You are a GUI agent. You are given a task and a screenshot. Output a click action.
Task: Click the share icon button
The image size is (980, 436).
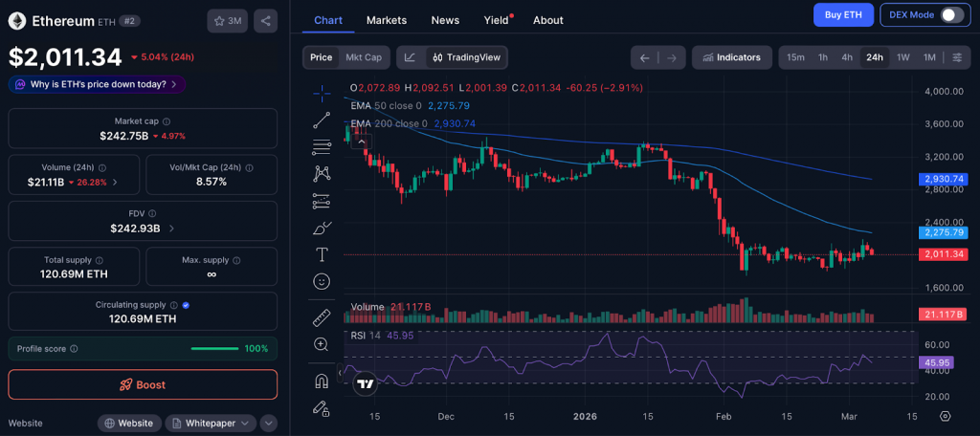(266, 20)
